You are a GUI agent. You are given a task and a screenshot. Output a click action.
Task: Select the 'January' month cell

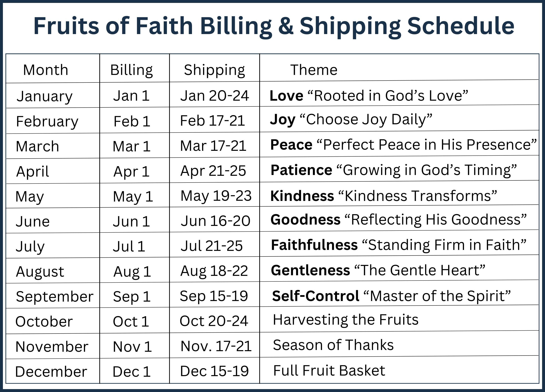click(44, 96)
